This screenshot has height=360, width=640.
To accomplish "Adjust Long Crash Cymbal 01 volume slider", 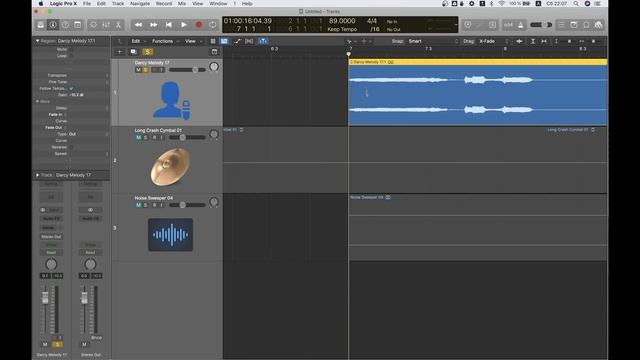I will (187, 138).
